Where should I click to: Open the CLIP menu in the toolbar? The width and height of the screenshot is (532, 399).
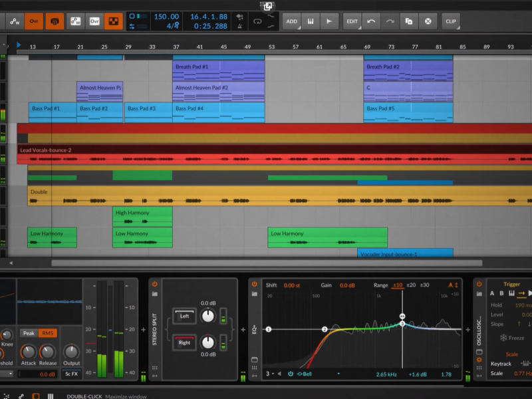point(451,21)
